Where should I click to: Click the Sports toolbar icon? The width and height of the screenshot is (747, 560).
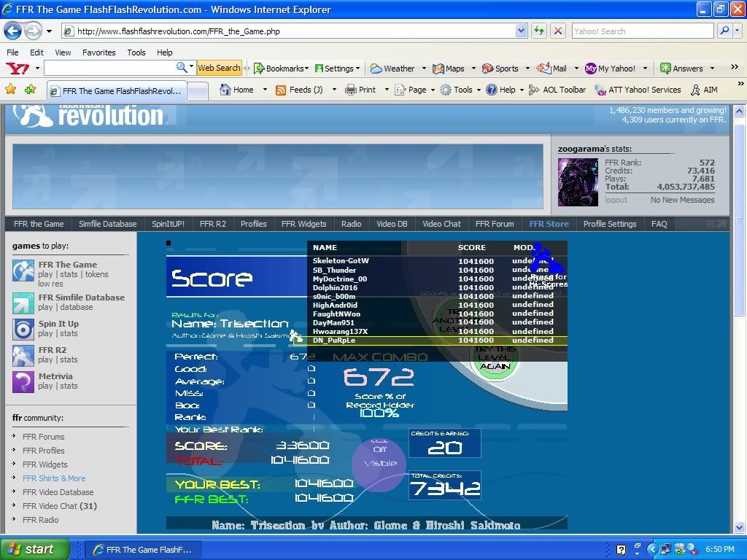[x=487, y=69]
